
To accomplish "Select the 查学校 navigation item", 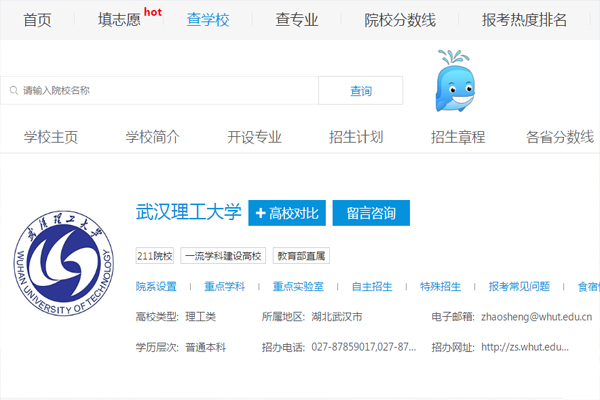I will tap(208, 20).
